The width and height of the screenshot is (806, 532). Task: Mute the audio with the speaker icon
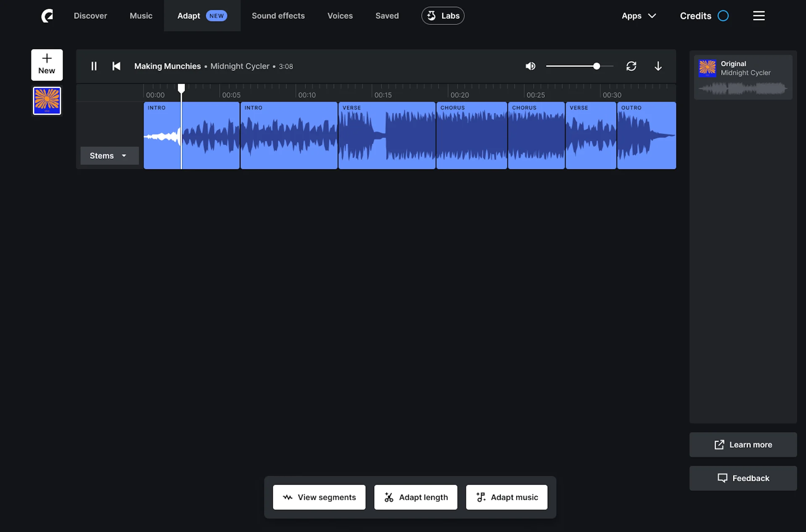[530, 66]
